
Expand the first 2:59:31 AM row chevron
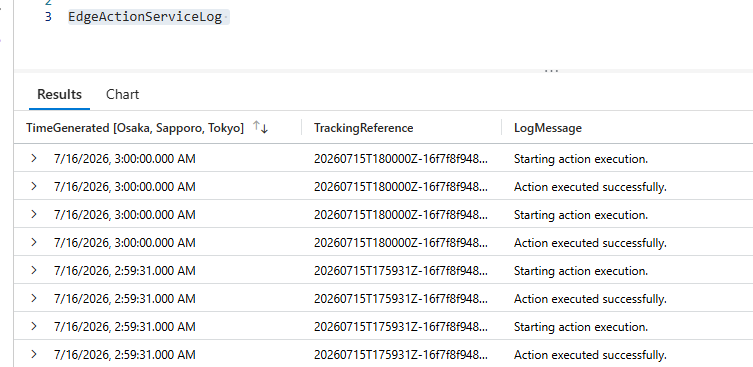[x=34, y=270]
